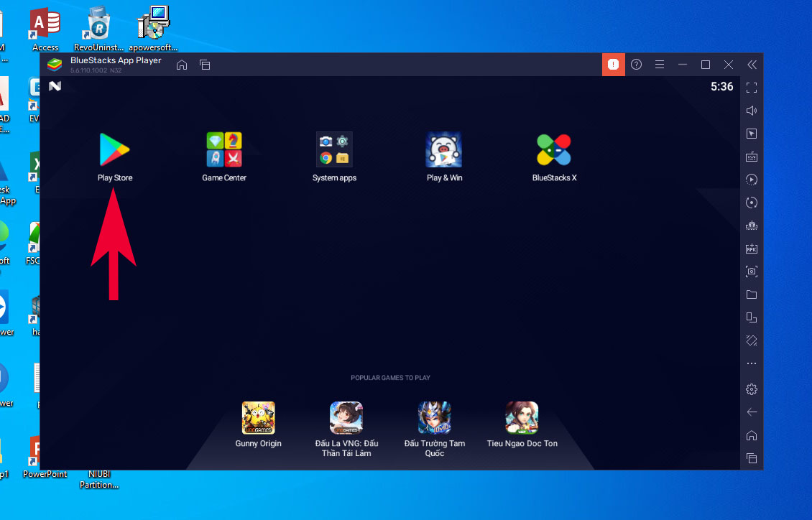Open the Media folder icon in sidebar
This screenshot has height=520, width=812.
click(752, 294)
